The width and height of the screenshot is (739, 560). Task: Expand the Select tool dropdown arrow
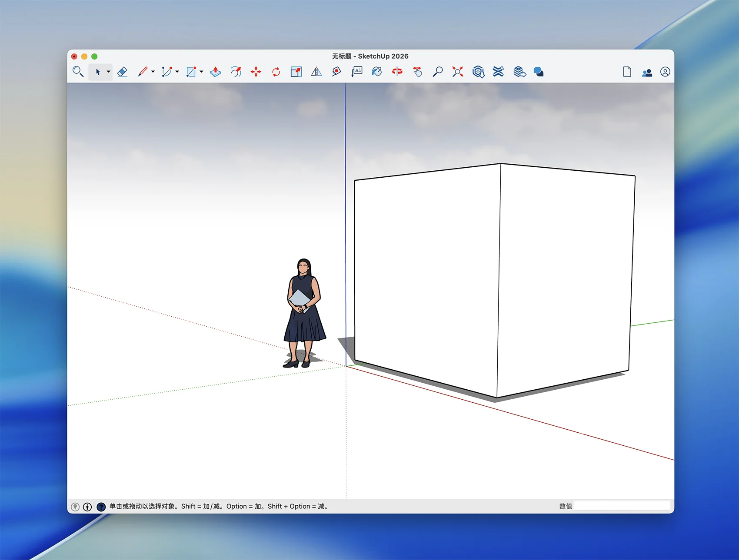coord(108,72)
